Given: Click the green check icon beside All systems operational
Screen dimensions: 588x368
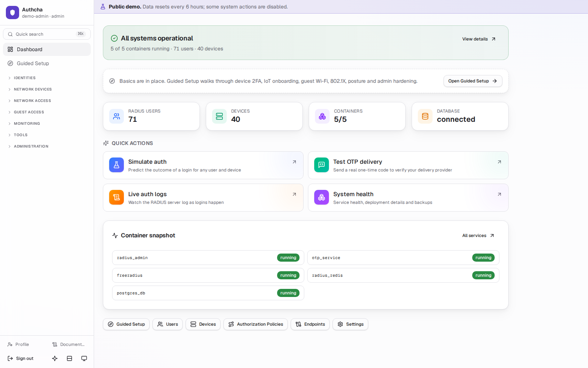Looking at the screenshot, I should (x=114, y=38).
